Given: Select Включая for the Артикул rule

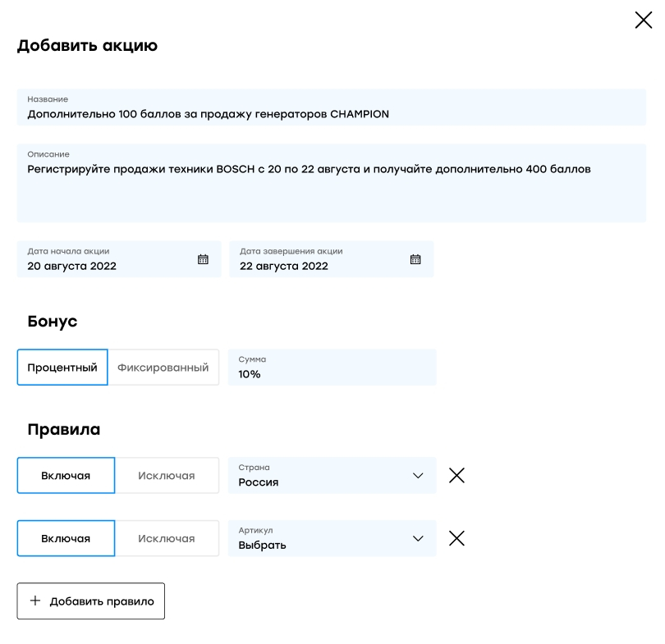Looking at the screenshot, I should [66, 538].
